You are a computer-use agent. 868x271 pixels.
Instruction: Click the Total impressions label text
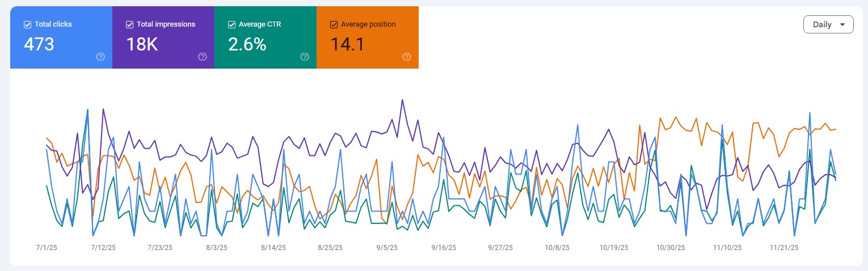coord(166,24)
